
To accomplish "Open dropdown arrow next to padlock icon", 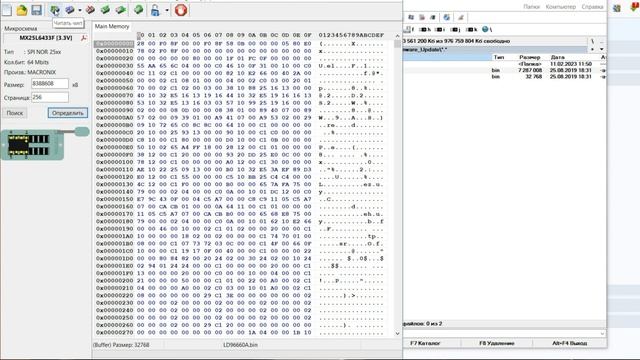I will (167, 11).
